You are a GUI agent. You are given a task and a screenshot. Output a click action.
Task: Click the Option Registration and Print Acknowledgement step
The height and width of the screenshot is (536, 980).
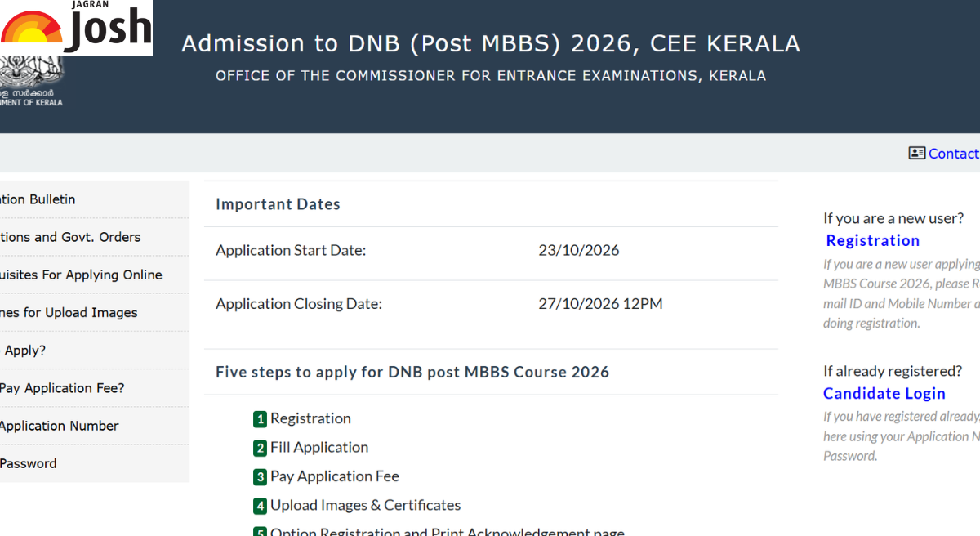click(x=448, y=531)
